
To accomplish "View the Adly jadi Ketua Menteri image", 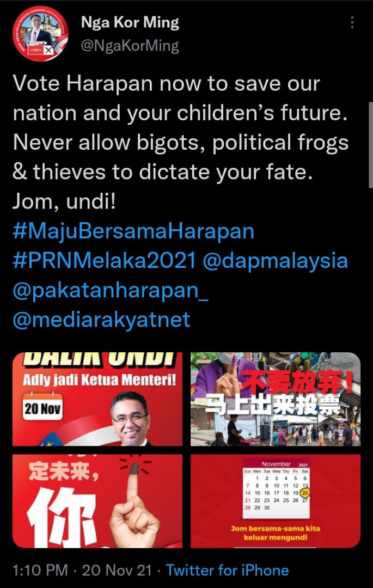I will point(97,399).
